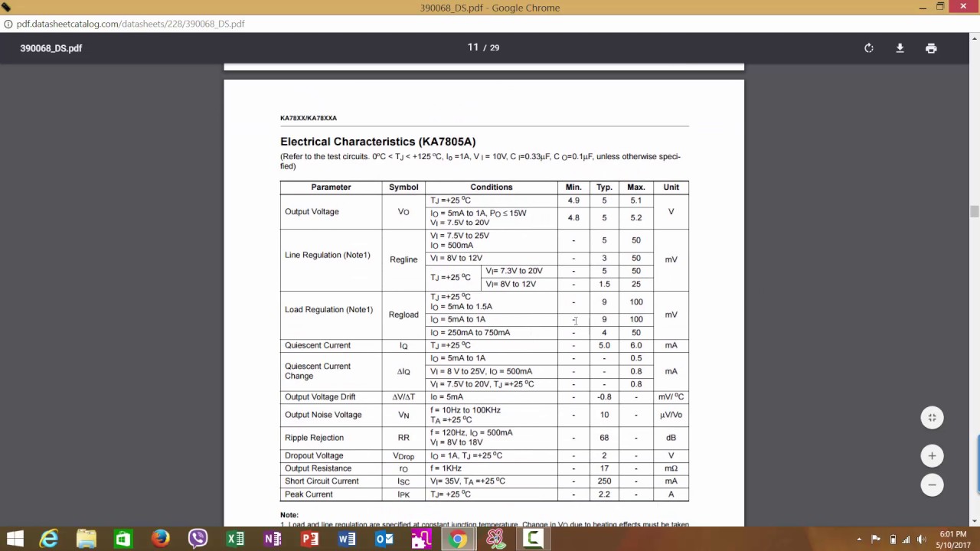Open Word from the taskbar
980x551 pixels.
[x=347, y=539]
